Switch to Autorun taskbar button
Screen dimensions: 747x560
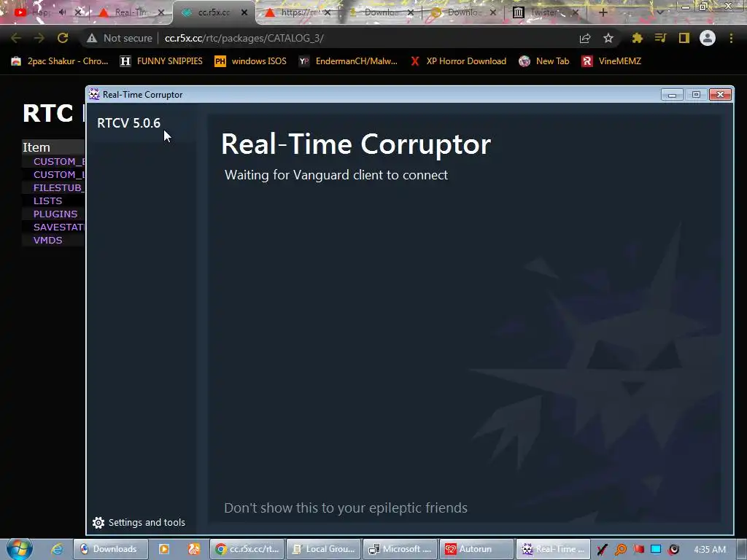tap(476, 549)
